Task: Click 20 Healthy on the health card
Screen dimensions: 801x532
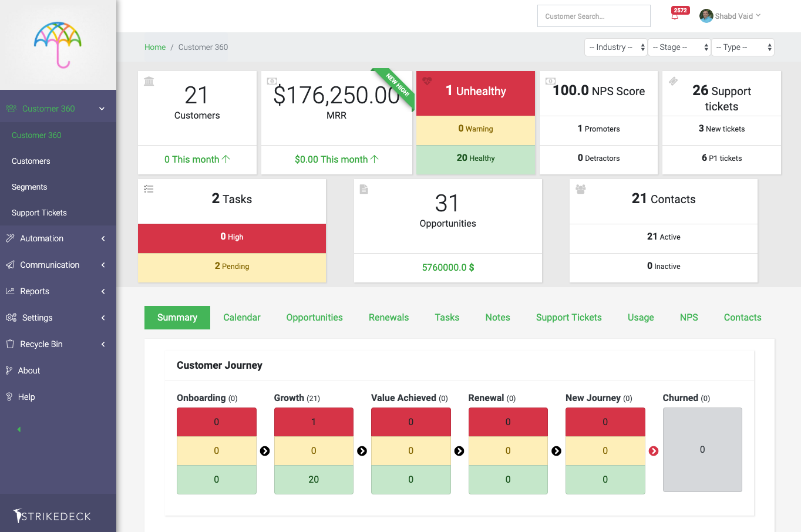Action: (x=476, y=160)
